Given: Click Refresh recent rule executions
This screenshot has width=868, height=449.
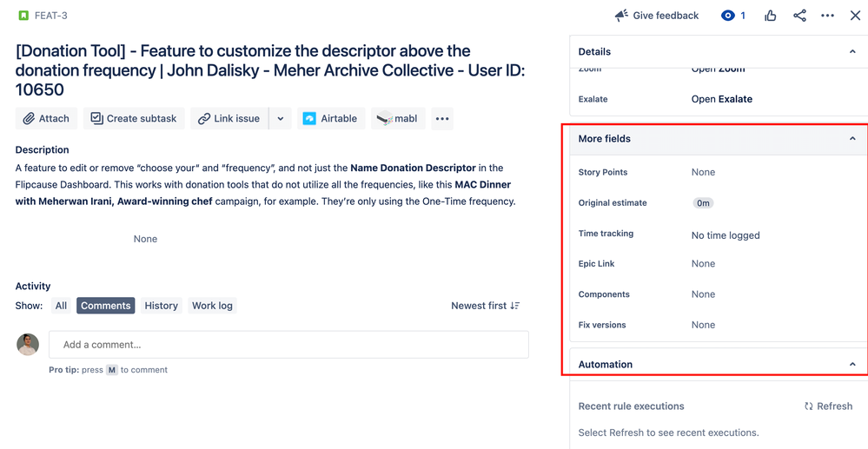Looking at the screenshot, I should coord(828,406).
